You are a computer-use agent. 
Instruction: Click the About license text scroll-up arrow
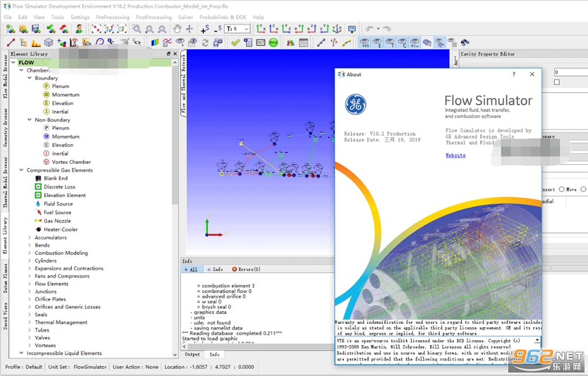(x=537, y=340)
